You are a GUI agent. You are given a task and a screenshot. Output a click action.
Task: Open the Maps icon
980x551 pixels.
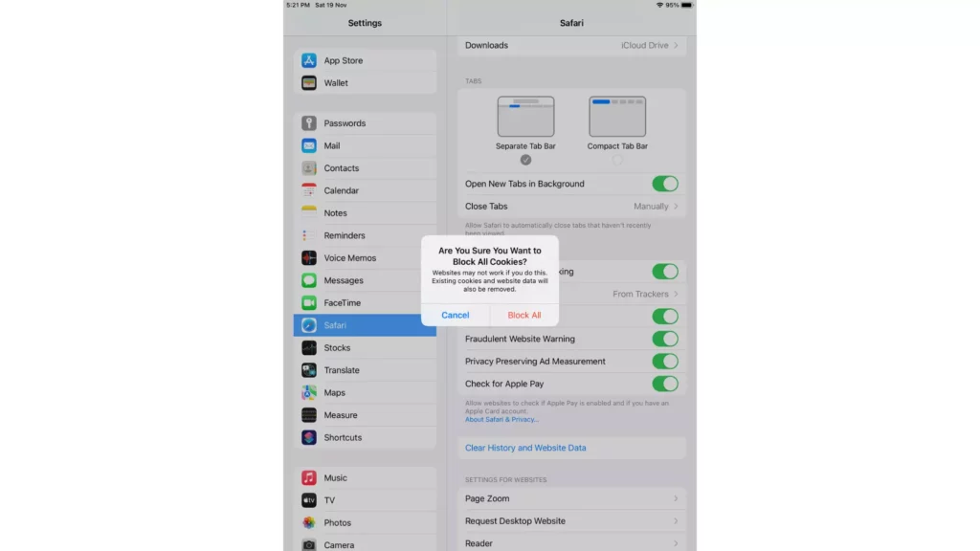tap(309, 393)
